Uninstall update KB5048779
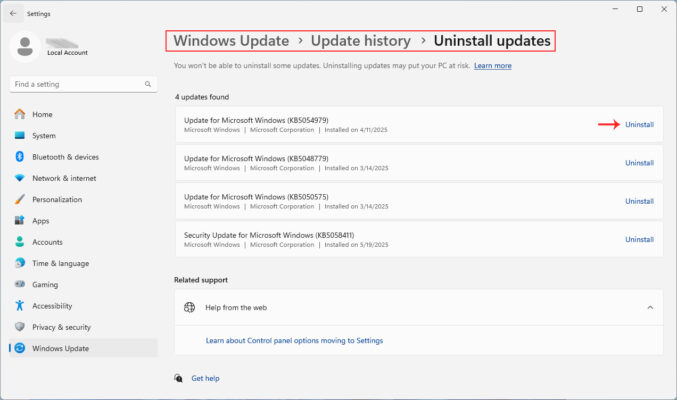Viewport: 677px width, 400px height. (x=639, y=163)
